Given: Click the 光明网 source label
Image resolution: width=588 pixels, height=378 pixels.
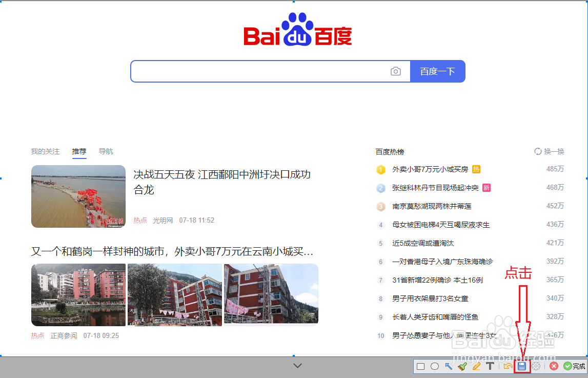Looking at the screenshot, I should click(x=163, y=220).
